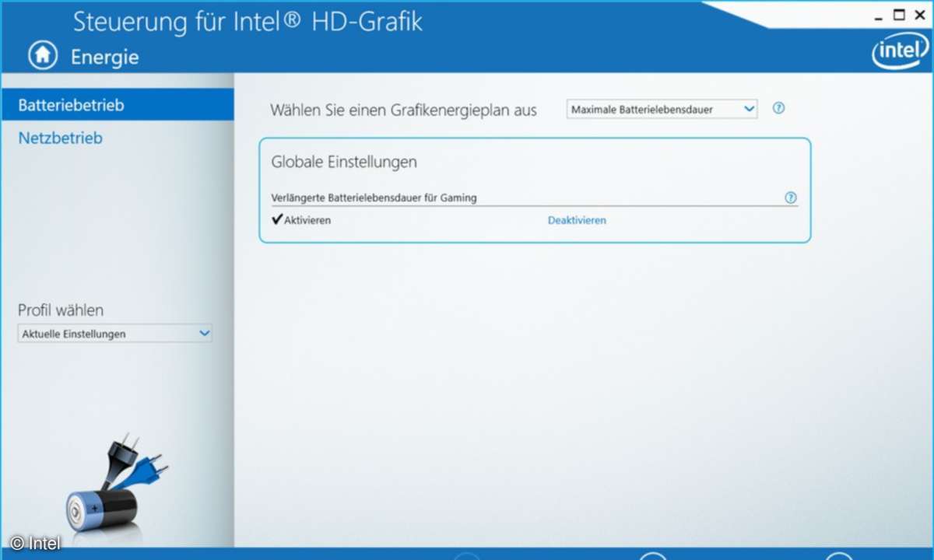The image size is (934, 560).
Task: Maximize the Intel graphics window
Action: coord(899,14)
